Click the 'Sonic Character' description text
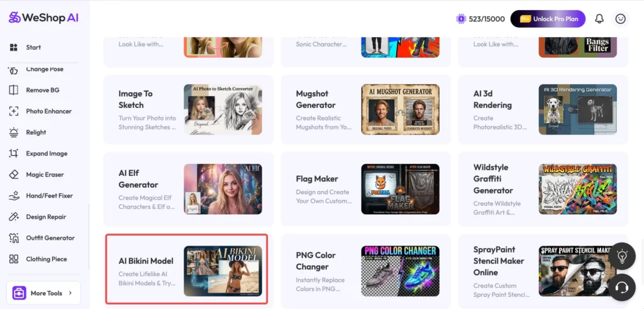 (x=321, y=44)
